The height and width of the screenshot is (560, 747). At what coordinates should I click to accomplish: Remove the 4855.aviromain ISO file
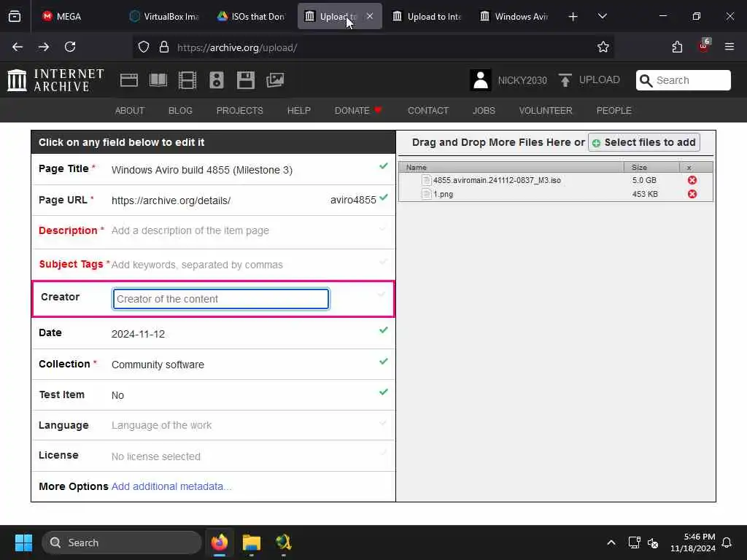click(692, 180)
